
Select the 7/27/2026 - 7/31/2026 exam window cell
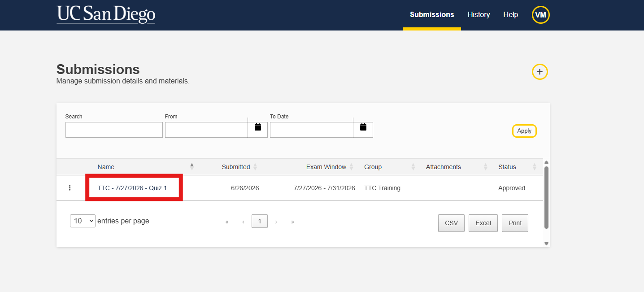(x=324, y=188)
